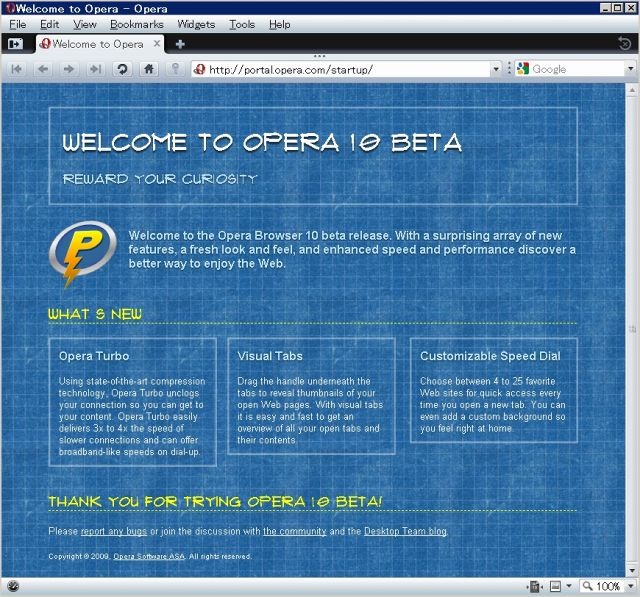Click the scrollbar up arrow
Viewport: 640px width, 597px height.
tap(632, 89)
